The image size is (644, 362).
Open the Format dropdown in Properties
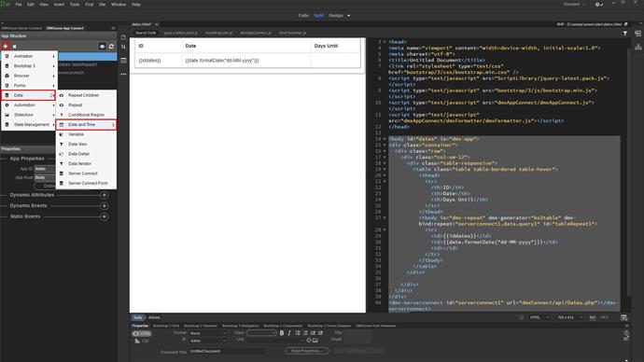pos(208,333)
